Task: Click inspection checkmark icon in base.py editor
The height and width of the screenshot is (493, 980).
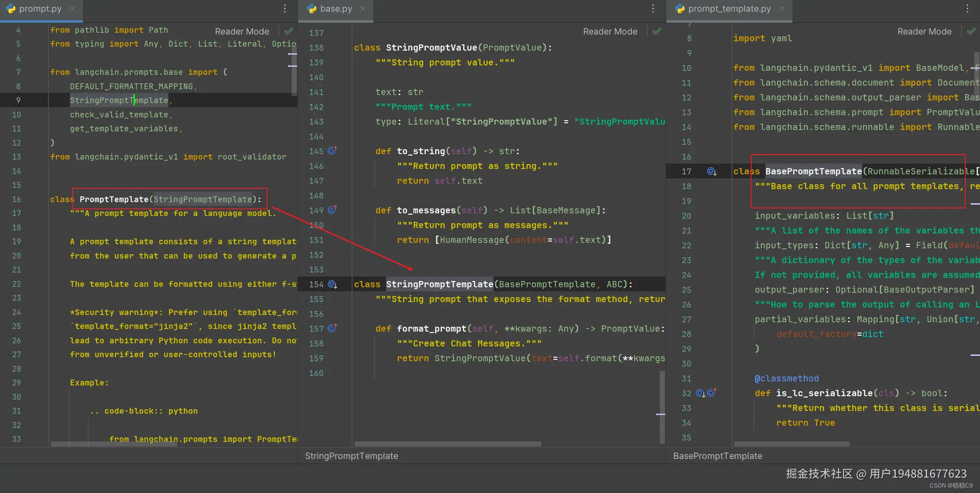Action: click(657, 31)
